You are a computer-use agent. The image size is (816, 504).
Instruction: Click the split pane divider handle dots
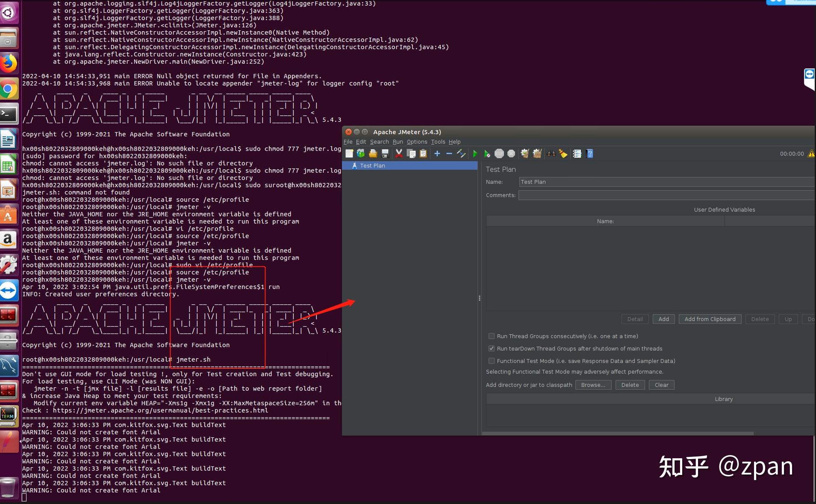(479, 298)
